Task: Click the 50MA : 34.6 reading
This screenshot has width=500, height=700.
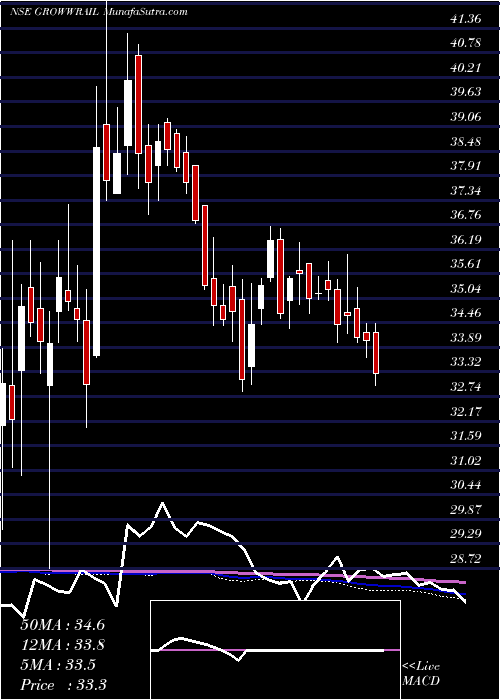Action: pos(62,625)
